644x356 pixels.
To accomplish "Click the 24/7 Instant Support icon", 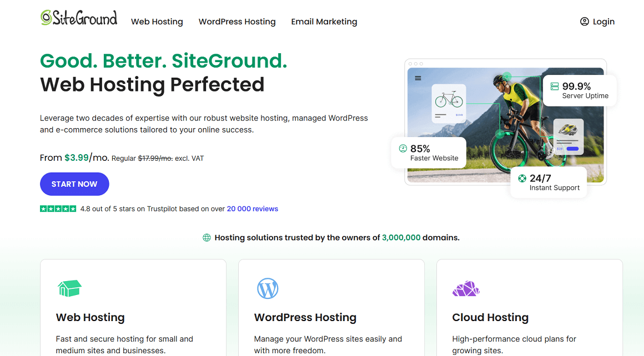I will point(522,178).
